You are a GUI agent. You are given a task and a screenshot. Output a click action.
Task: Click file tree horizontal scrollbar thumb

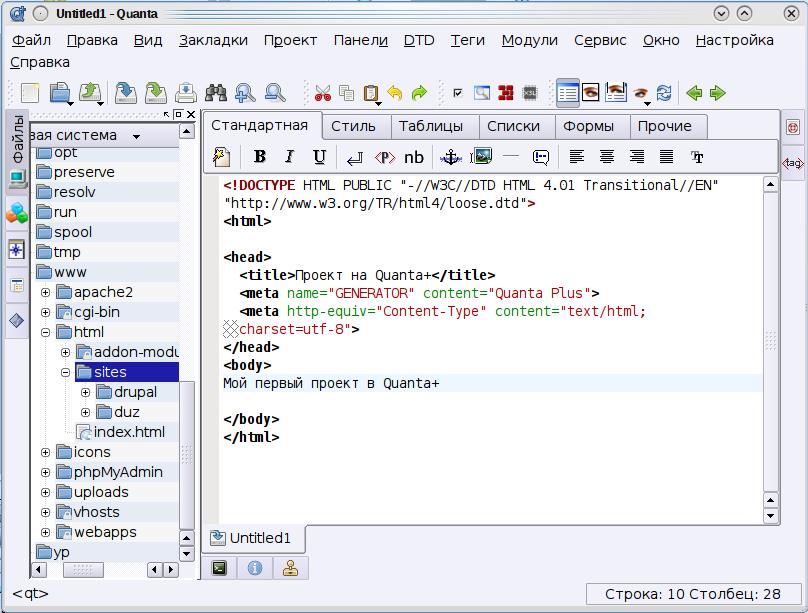(x=83, y=570)
